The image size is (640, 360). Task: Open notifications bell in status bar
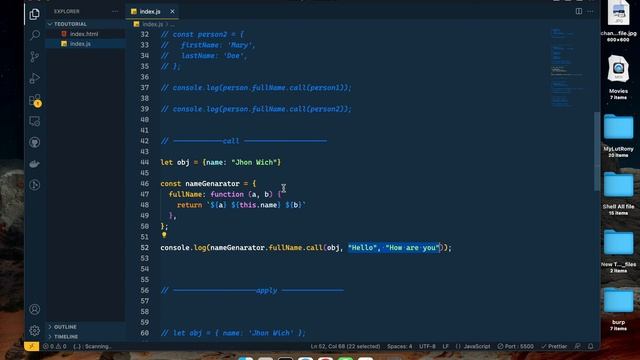[591, 346]
